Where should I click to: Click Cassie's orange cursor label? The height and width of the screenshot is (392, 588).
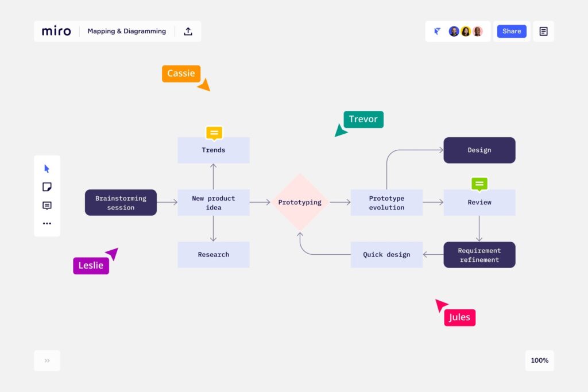[181, 73]
